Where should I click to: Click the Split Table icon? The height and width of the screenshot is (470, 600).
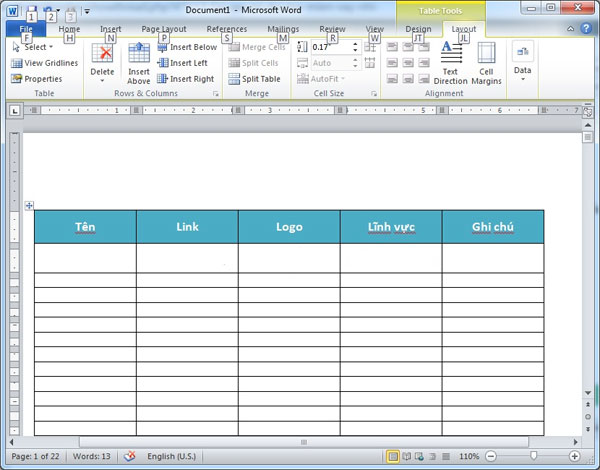233,79
